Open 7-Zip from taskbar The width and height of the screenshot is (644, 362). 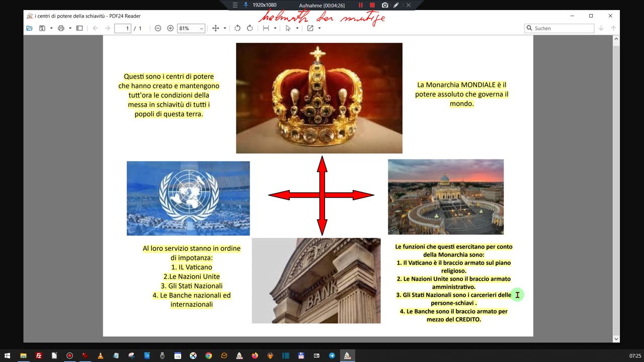tap(316, 355)
